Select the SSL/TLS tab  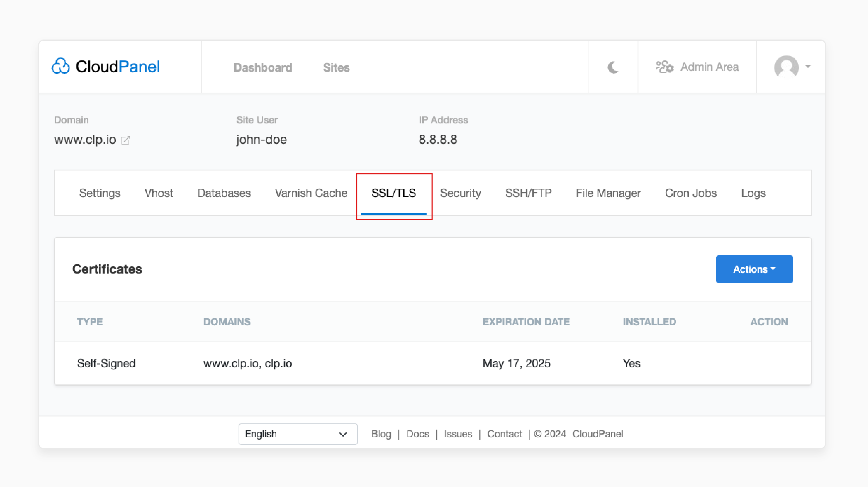click(x=393, y=193)
